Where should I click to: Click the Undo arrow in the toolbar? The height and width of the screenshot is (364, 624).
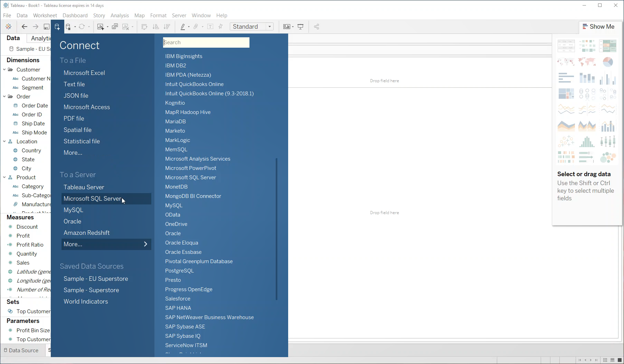tap(24, 27)
